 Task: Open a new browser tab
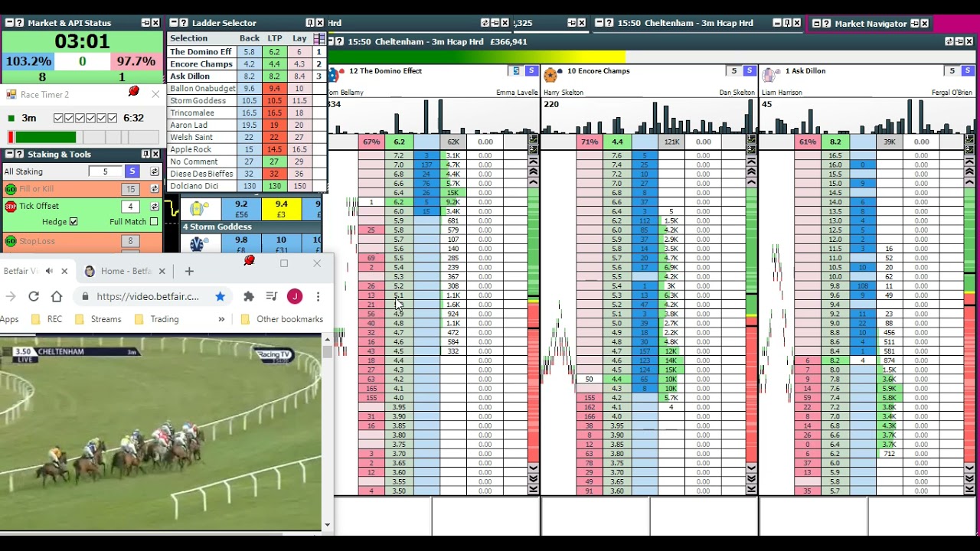pyautogui.click(x=189, y=271)
